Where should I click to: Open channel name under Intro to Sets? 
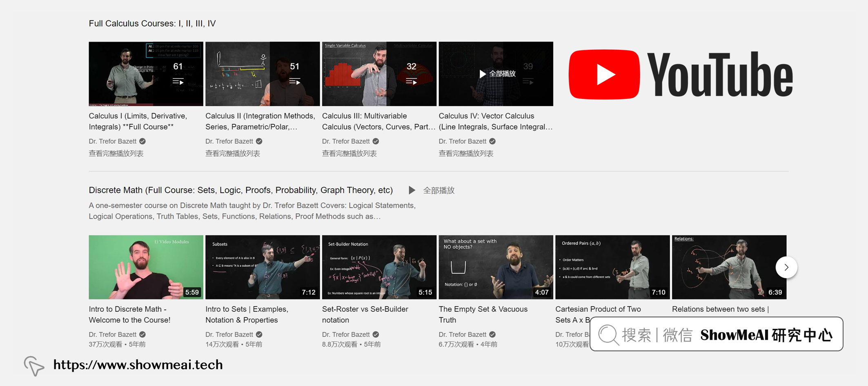click(229, 335)
